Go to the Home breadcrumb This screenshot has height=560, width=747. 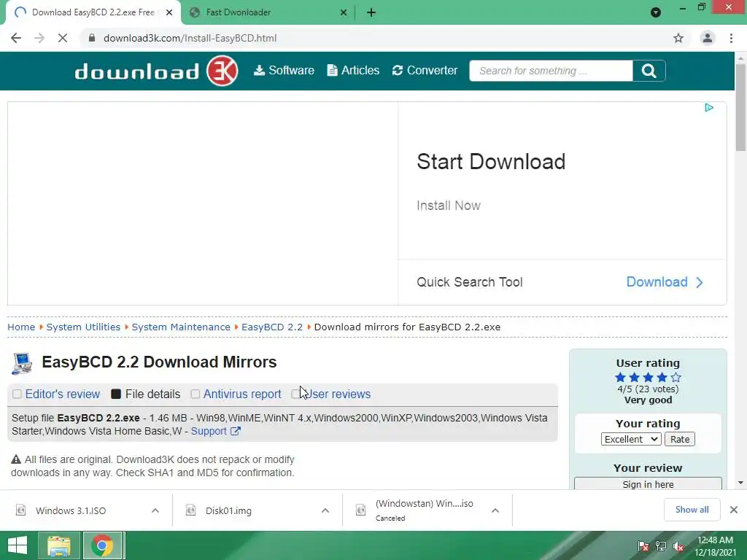click(x=21, y=327)
